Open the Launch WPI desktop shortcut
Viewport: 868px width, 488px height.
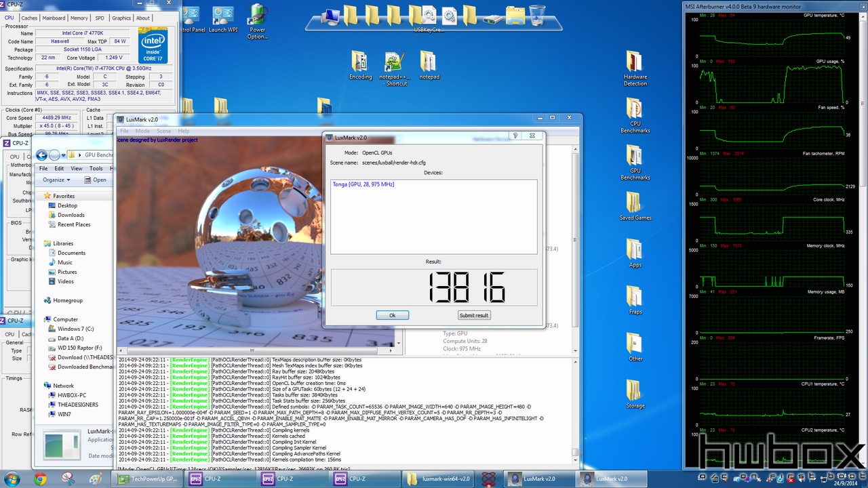[x=222, y=20]
